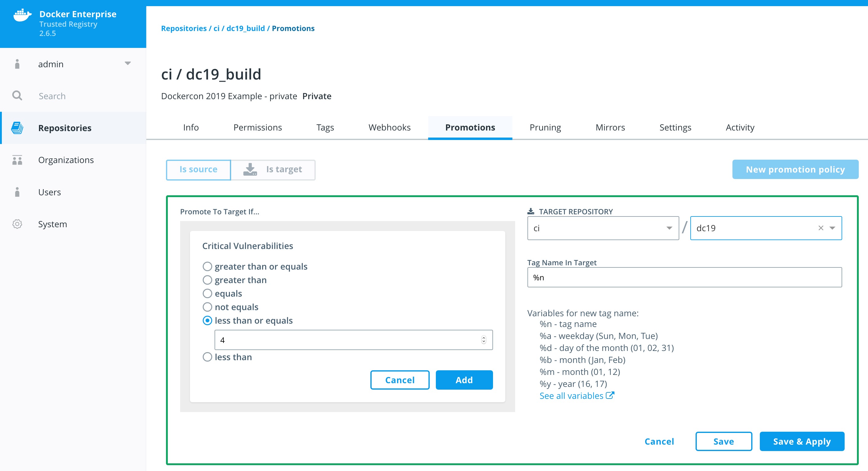Screen dimensions: 868x471
Task: Clear the dc19 repository selection
Action: click(x=821, y=228)
